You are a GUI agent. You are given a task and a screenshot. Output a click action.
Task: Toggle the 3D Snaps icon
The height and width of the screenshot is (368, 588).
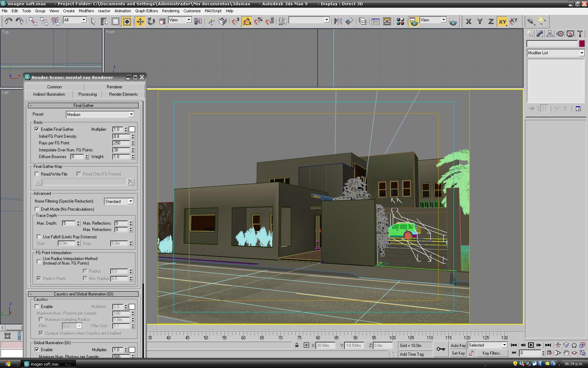pyautogui.click(x=236, y=21)
